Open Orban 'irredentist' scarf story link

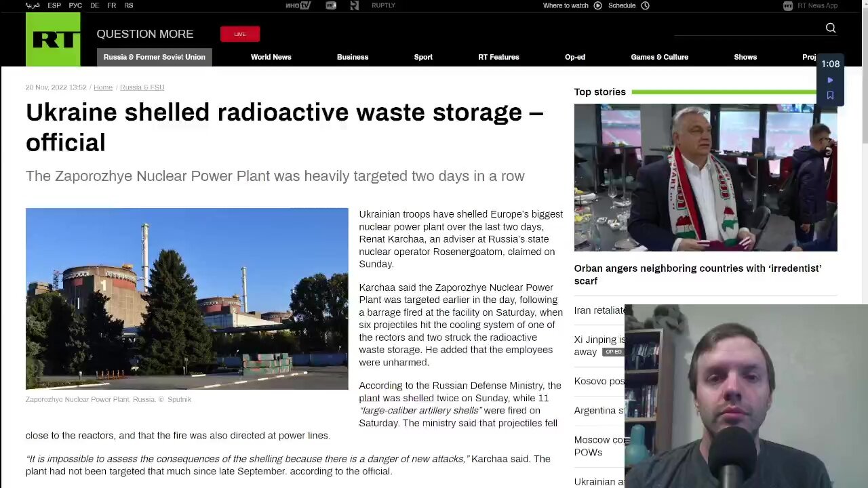pos(698,274)
